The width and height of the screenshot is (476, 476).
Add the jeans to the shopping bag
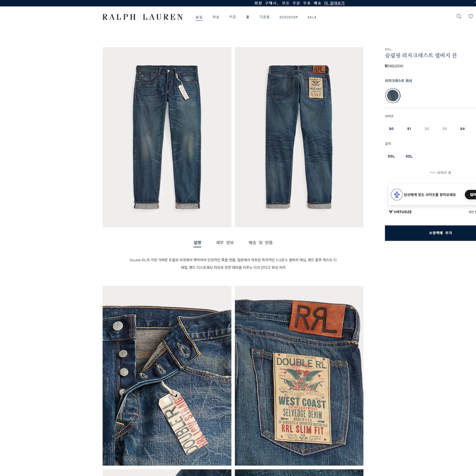point(430,233)
